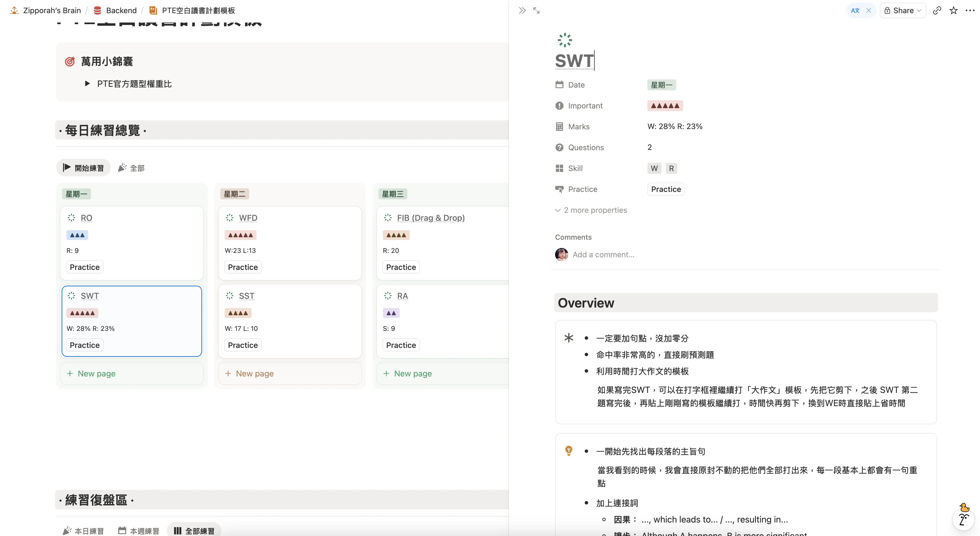Open the assistant icon at bottom right
The image size is (980, 536).
click(x=964, y=519)
